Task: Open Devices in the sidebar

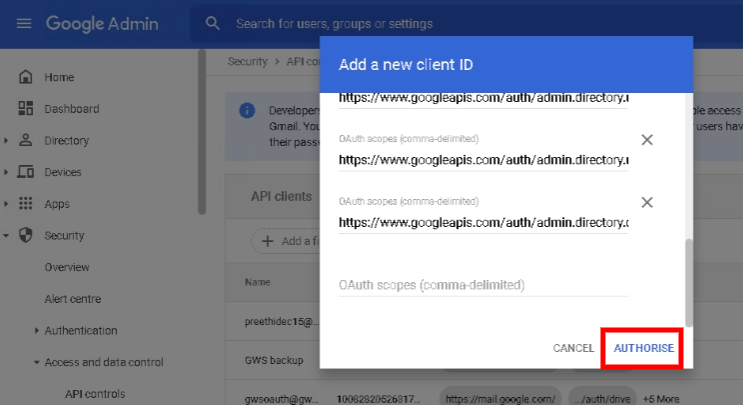Action: pos(63,172)
